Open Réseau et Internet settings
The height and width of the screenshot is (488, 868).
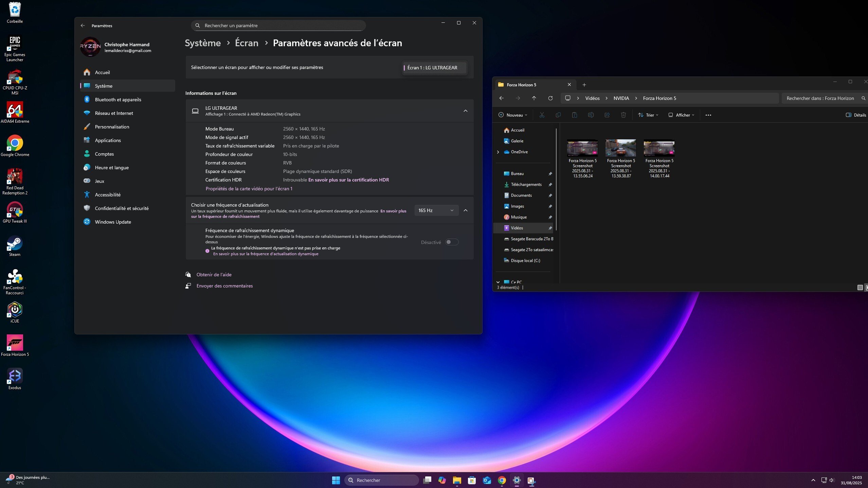[128, 113]
